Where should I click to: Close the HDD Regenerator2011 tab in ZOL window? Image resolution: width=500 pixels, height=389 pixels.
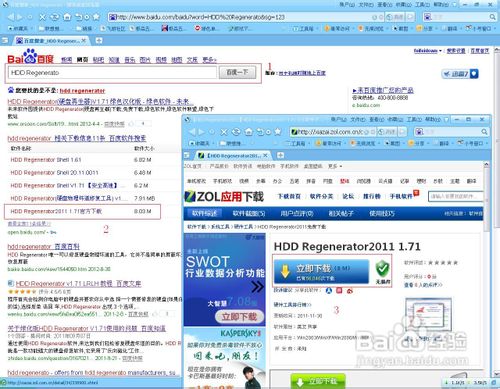click(265, 155)
